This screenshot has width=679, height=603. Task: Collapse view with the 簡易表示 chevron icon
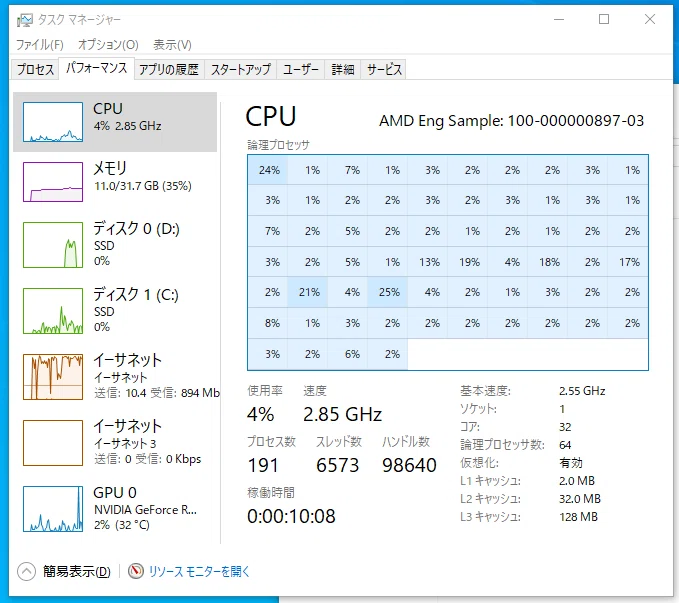click(x=26, y=571)
